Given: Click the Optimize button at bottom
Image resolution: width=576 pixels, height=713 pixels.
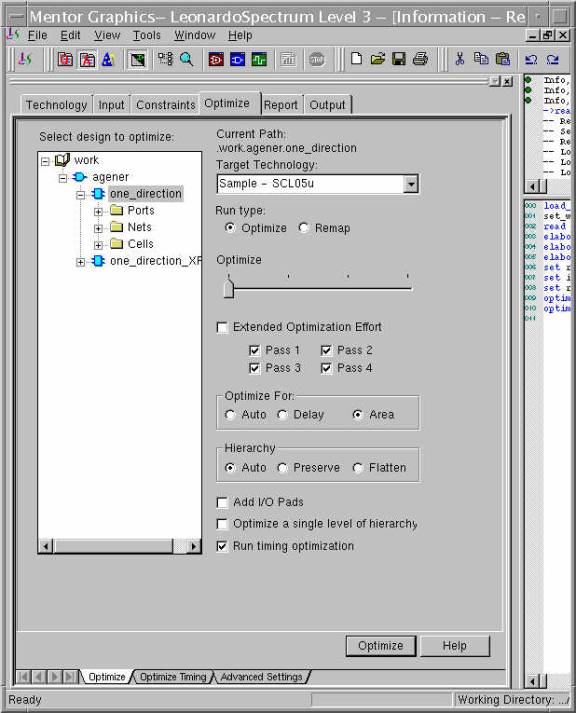Looking at the screenshot, I should coord(381,646).
